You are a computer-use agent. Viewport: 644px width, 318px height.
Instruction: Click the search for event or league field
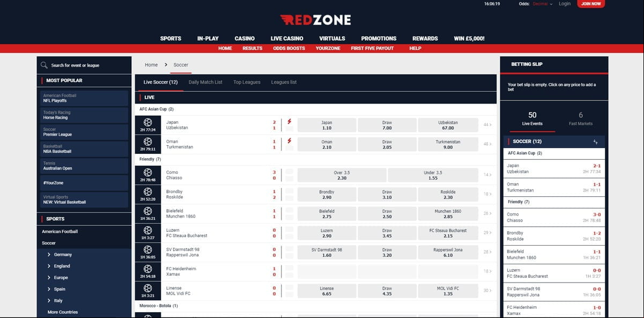pos(84,65)
